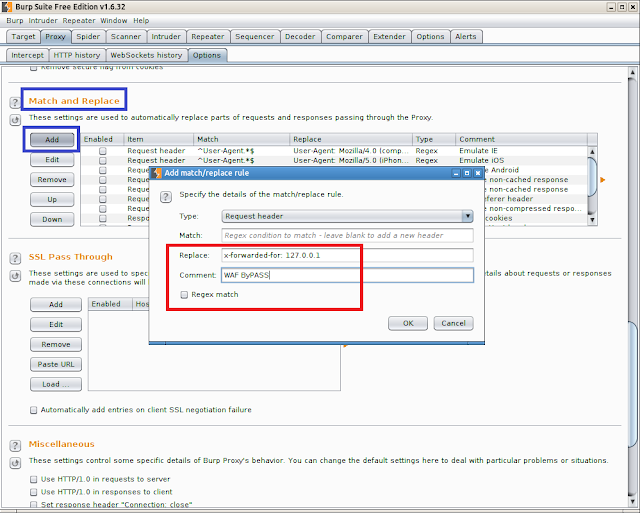Image resolution: width=640 pixels, height=513 pixels.
Task: Click down arrow of rules table scrollbar
Action: [x=592, y=220]
